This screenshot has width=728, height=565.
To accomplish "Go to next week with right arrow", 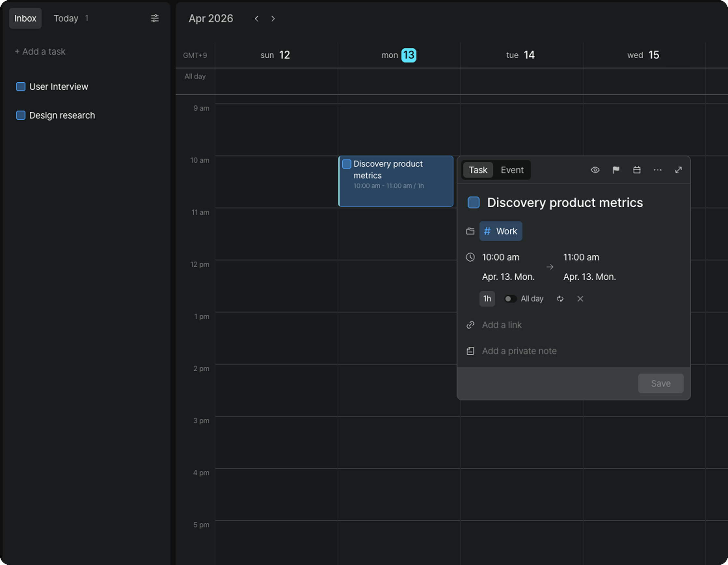I will [273, 19].
